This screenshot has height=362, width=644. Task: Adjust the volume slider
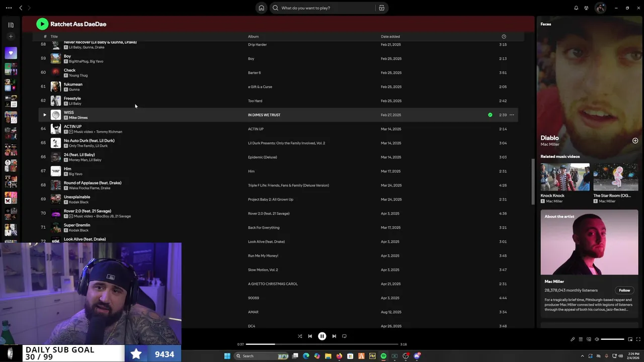click(x=612, y=339)
